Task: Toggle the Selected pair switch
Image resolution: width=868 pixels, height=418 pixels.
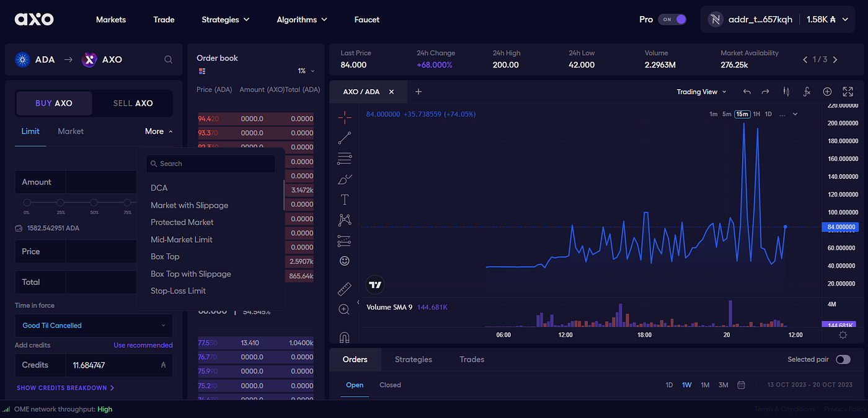Action: (843, 360)
